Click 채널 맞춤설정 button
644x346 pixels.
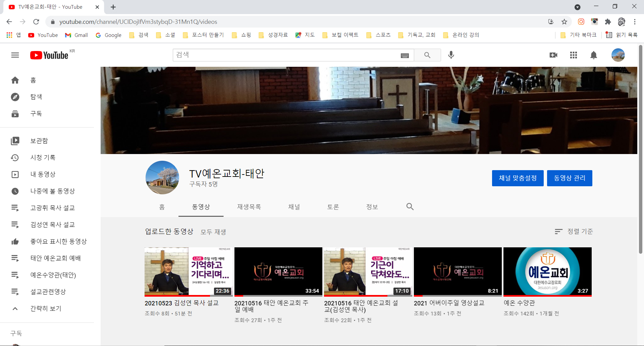518,178
